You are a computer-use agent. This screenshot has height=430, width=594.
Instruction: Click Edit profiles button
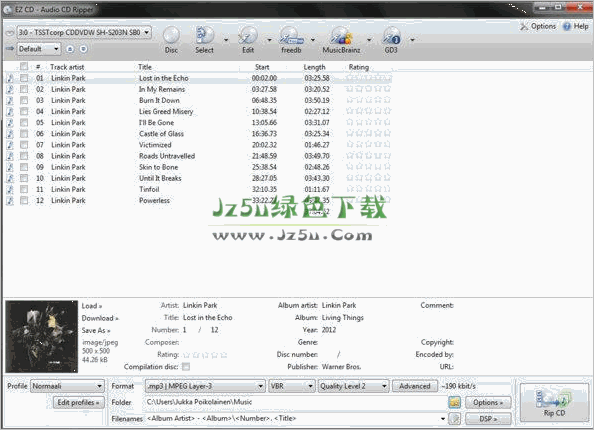pos(78,402)
